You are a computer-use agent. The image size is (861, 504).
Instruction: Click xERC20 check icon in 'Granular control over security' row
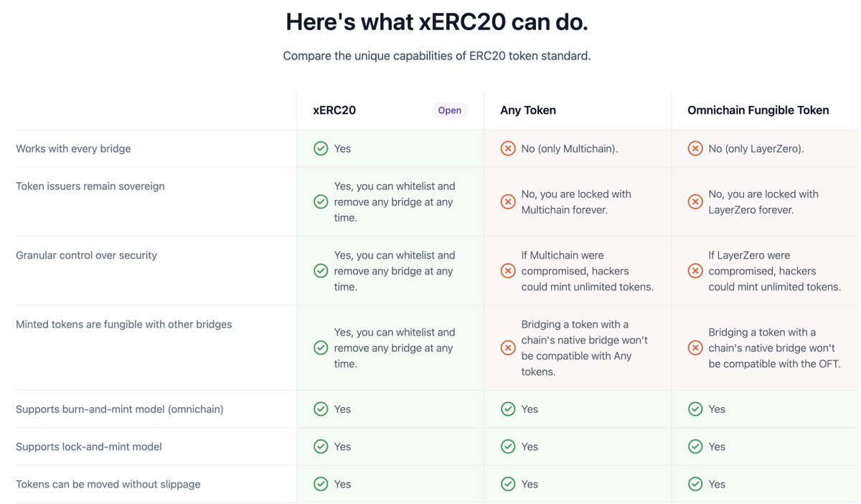tap(321, 271)
